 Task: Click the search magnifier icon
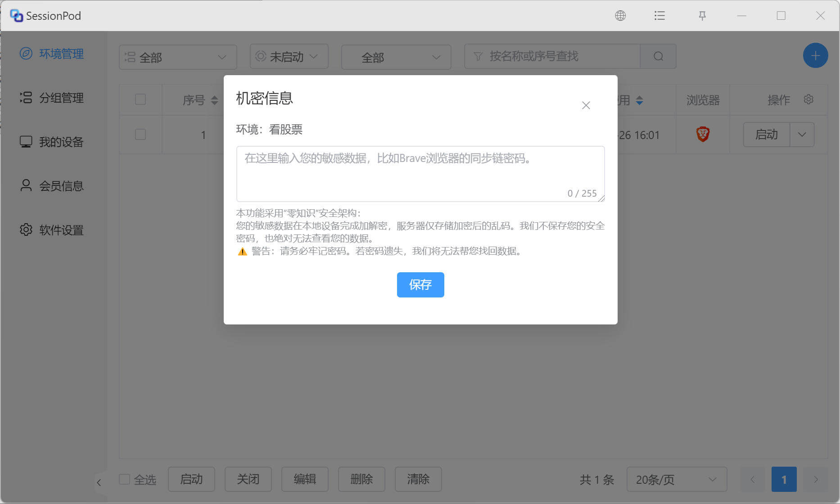(658, 56)
